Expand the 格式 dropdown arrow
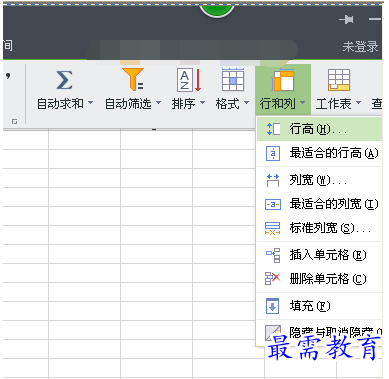Viewport: 389px width, 379px height. (247, 103)
